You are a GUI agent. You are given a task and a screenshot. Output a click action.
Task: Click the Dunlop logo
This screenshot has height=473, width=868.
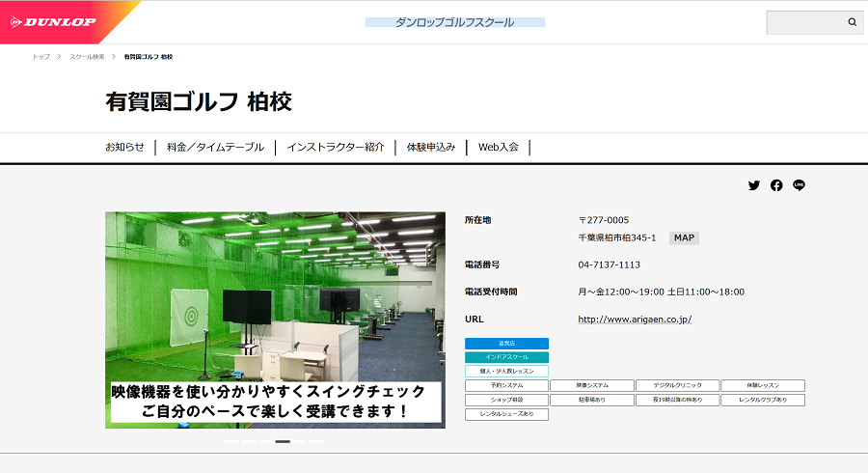tap(53, 22)
